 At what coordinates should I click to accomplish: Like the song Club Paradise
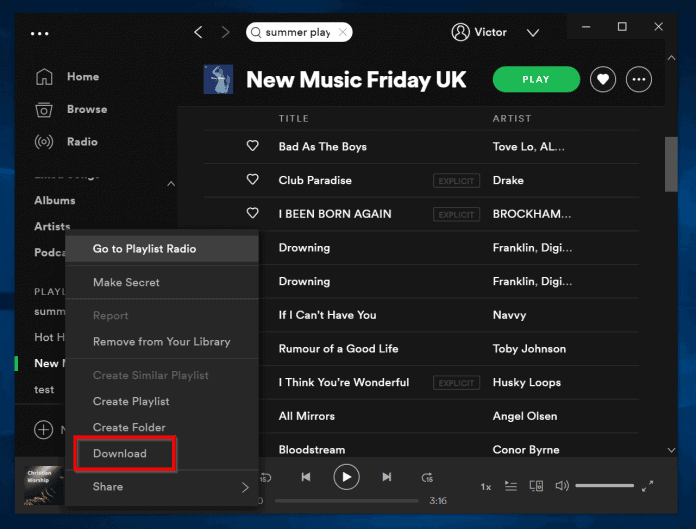coord(253,179)
